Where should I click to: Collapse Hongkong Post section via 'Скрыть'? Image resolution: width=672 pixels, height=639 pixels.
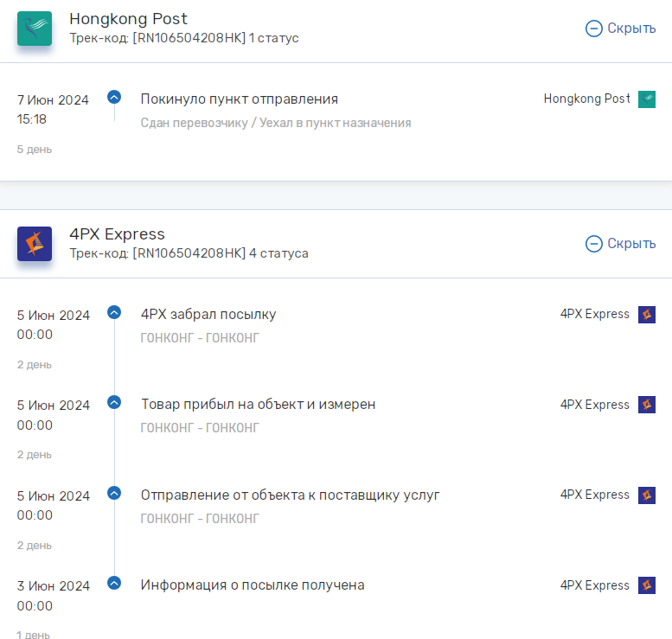coord(631,29)
